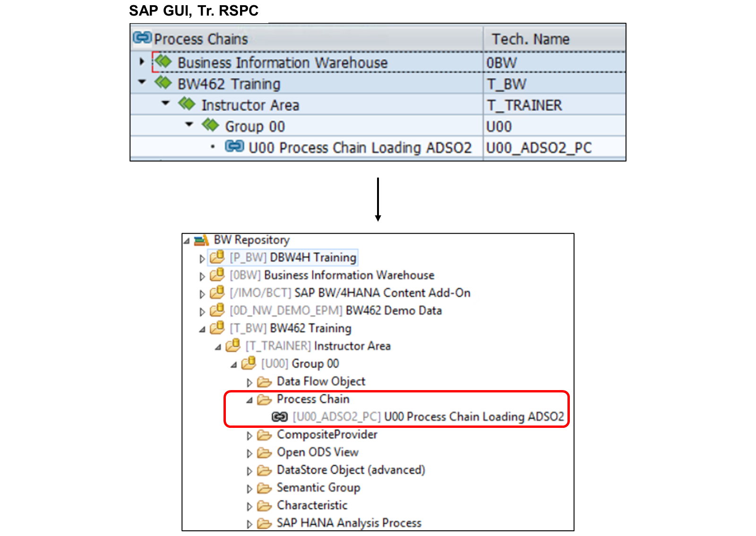Click the Data Flow Object folder icon
Image resolution: width=756 pixels, height=536 pixels.
click(265, 382)
